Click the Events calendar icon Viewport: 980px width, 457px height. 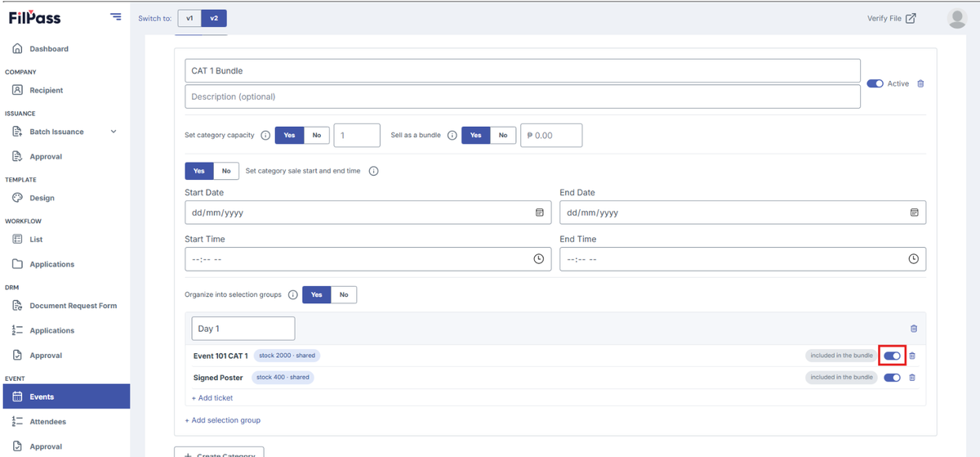(17, 397)
